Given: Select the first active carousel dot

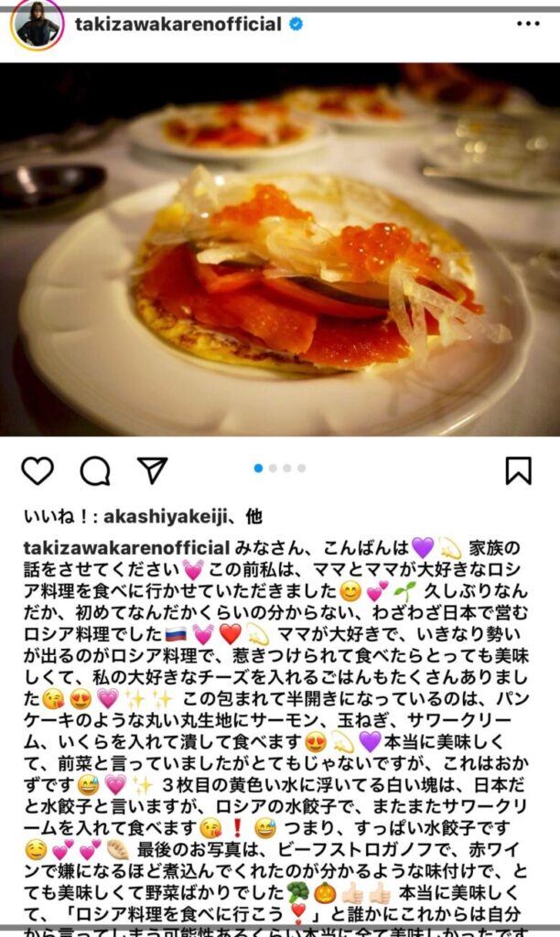Looking at the screenshot, I should point(258,468).
